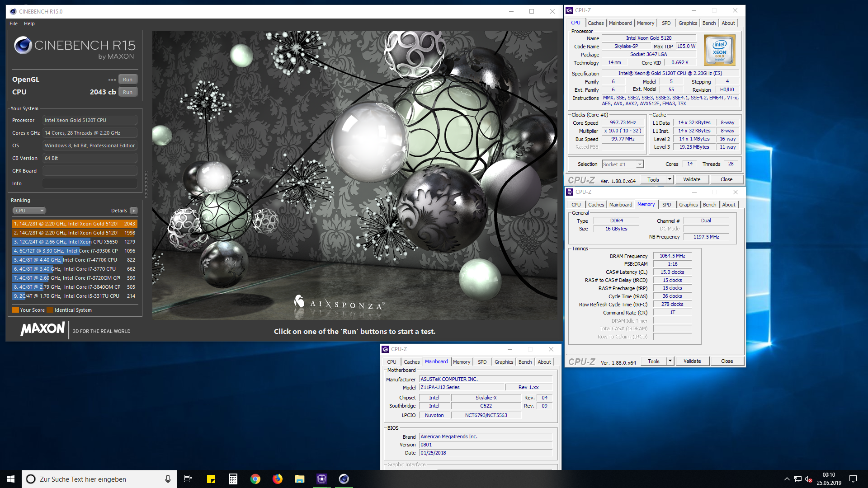Click the Cinebench logo sphere icon
Screen dimensions: 868x488
[x=23, y=45]
